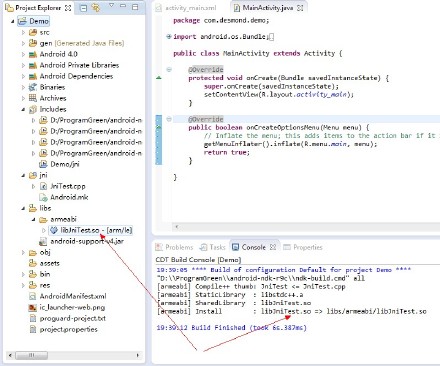Click the jni folder icon

33,175
